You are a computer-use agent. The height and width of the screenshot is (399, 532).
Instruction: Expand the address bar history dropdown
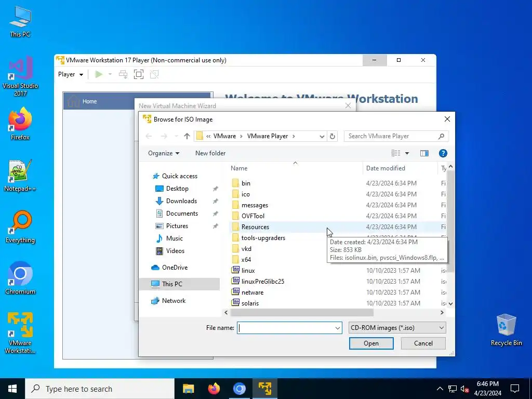coord(322,137)
